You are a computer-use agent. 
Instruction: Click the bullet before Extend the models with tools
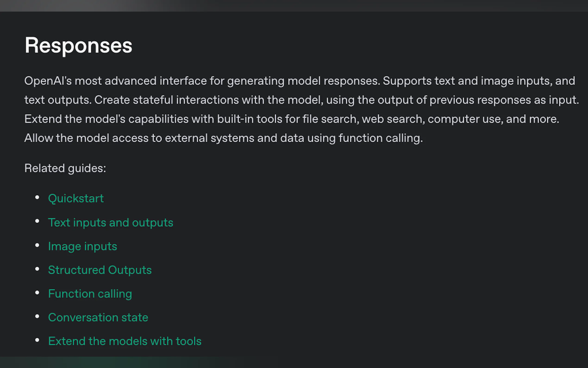point(37,340)
